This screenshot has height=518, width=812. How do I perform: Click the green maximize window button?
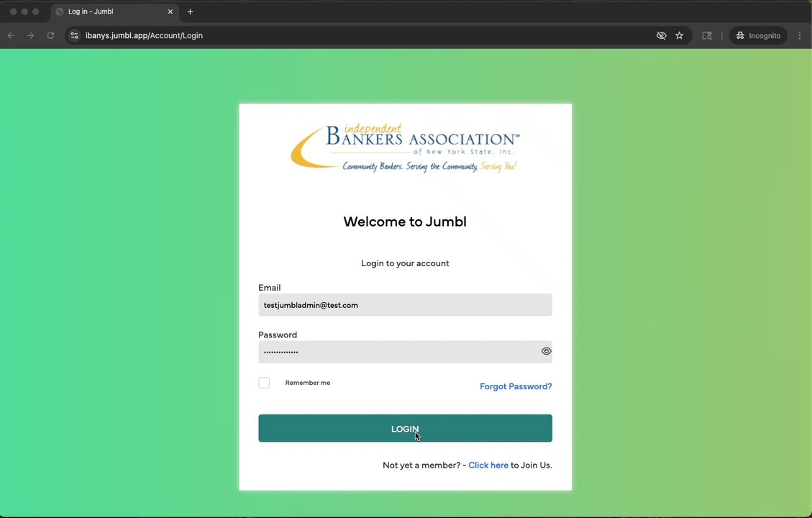point(36,12)
